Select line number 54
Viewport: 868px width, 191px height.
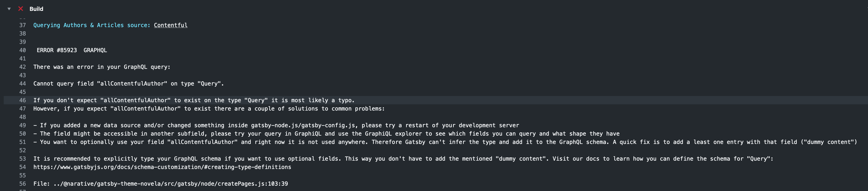22,167
